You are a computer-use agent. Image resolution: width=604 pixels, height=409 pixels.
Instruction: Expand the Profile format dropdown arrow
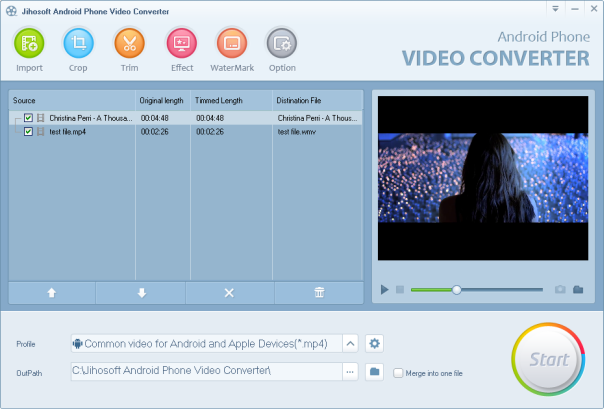click(x=350, y=344)
